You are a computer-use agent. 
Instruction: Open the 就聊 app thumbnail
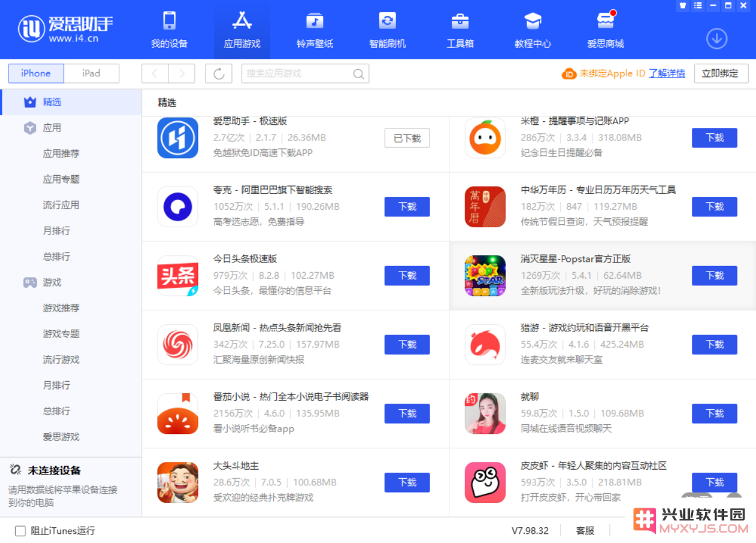[485, 414]
